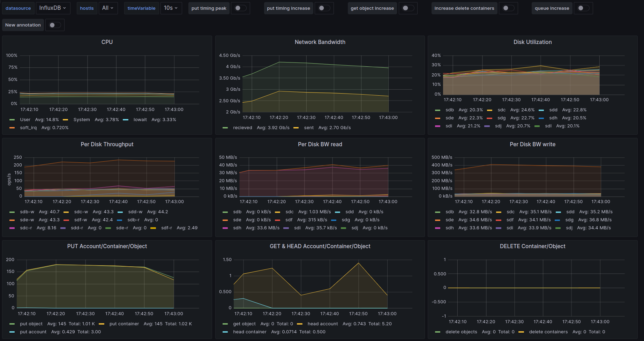
Task: Open the Network Bandwidth panel title menu
Action: pyautogui.click(x=320, y=42)
